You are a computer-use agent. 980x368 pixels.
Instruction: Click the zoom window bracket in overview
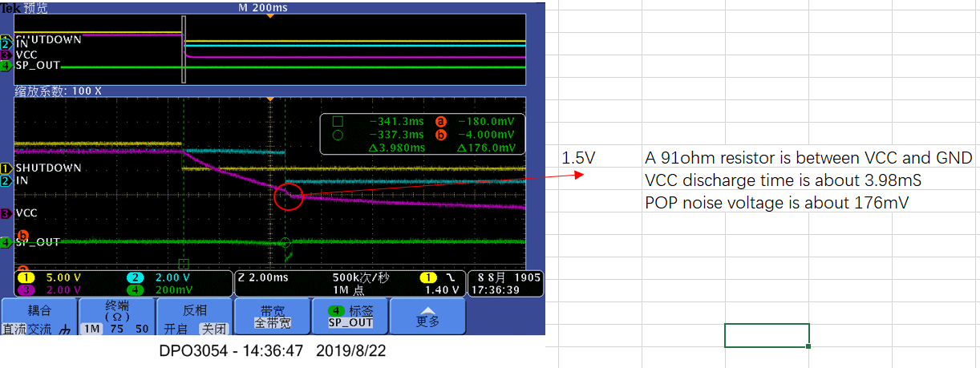click(184, 51)
